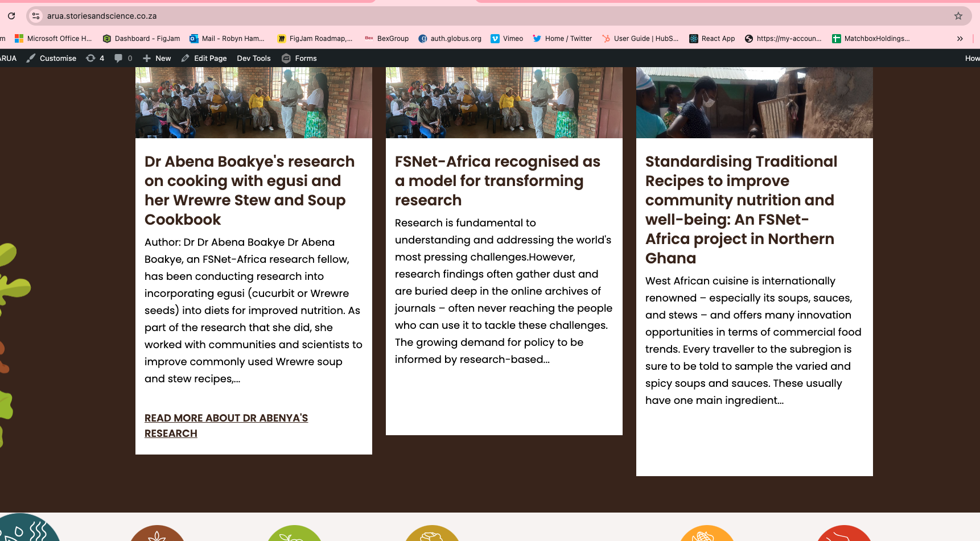The height and width of the screenshot is (541, 980).
Task: Open the New content menu in admin bar
Action: pos(157,58)
